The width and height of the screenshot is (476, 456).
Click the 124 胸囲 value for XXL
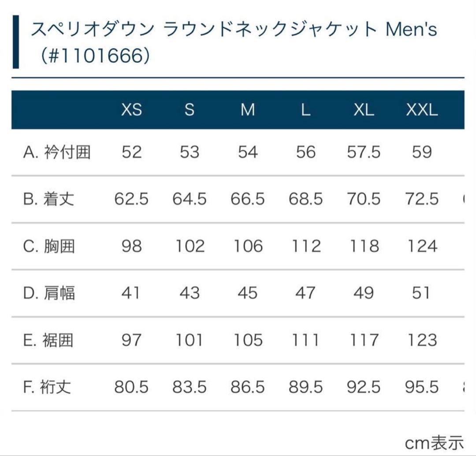422,246
